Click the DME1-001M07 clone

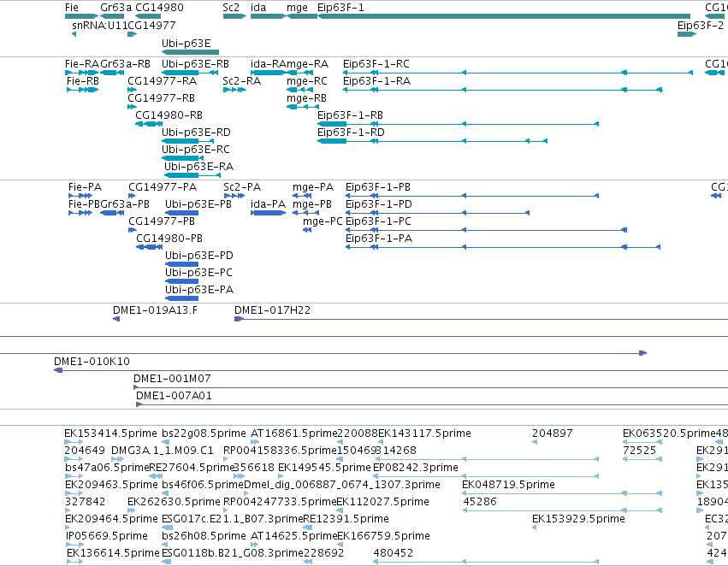tap(430, 387)
